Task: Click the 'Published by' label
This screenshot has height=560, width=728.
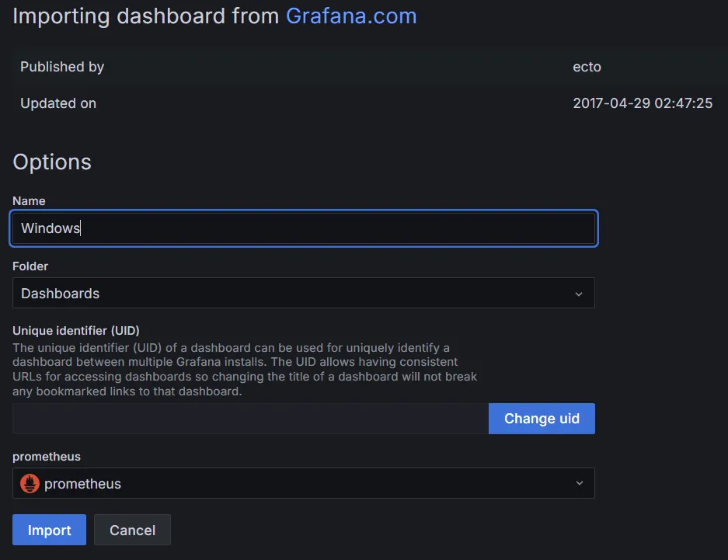Action: coord(62,67)
